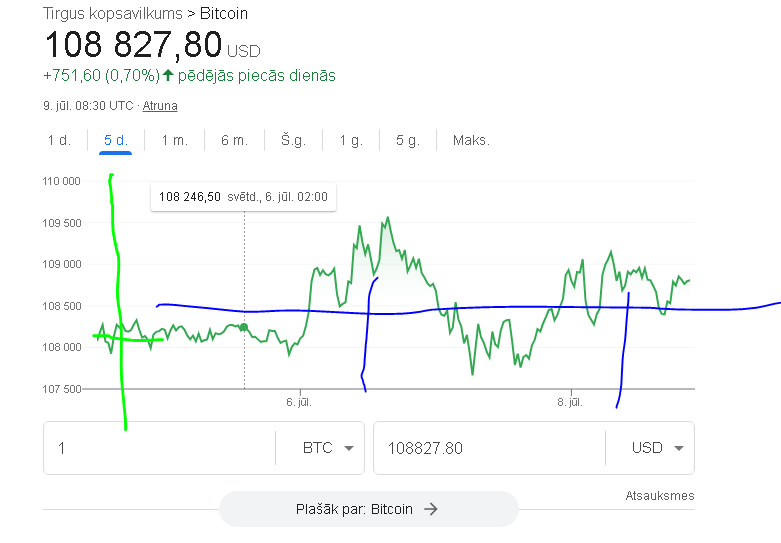Screen dimensions: 781x543
Task: Click the green data point on chart
Action: click(x=244, y=327)
